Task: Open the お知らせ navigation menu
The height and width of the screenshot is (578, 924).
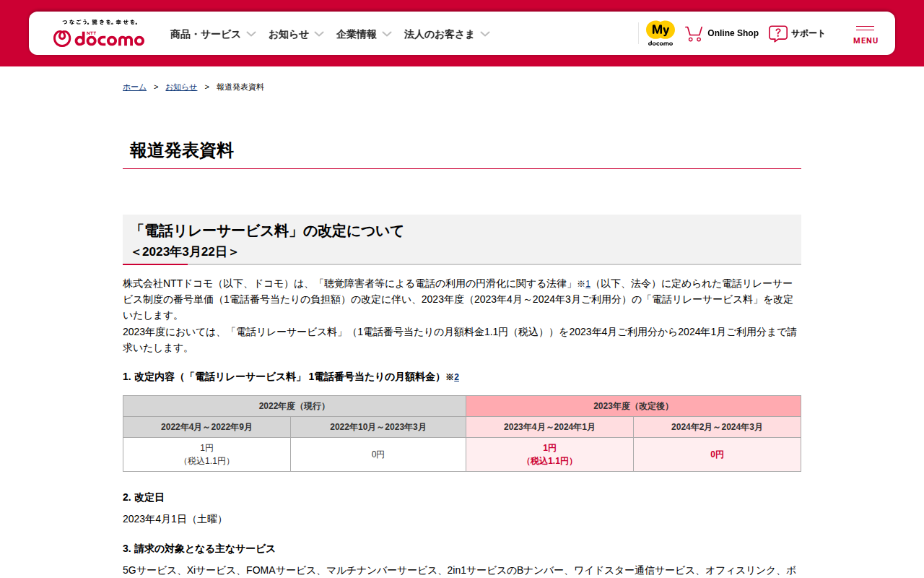Action: coord(289,34)
